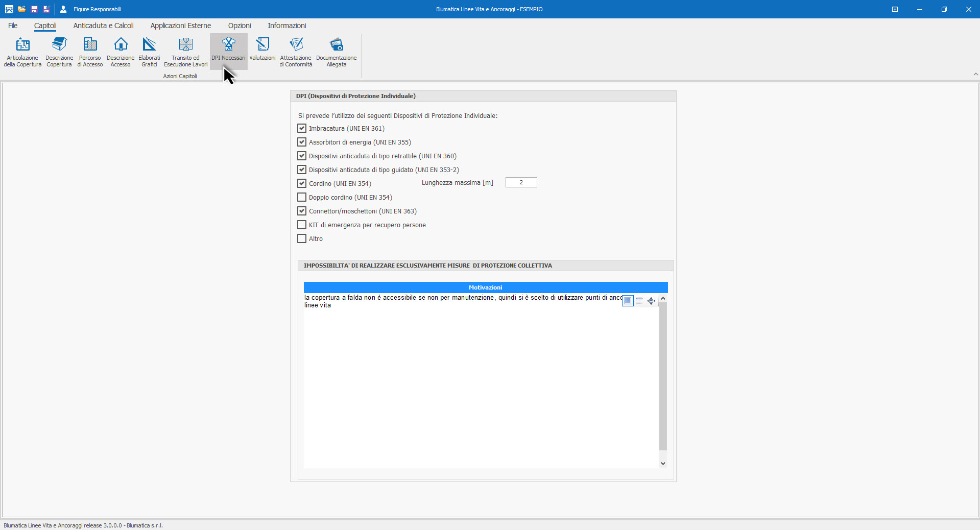Click the open folder icon in title bar
Screen dimensions: 980x530
point(21,9)
